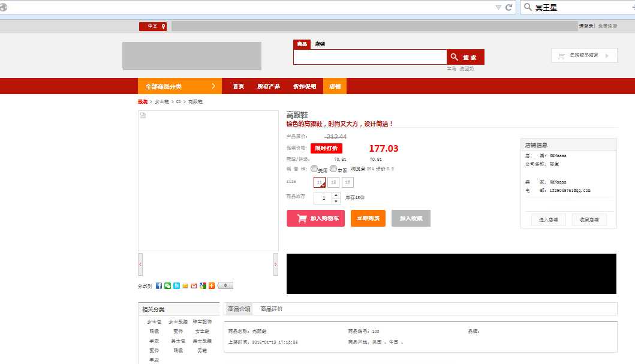The width and height of the screenshot is (635, 364).
Task: Click the site search input field
Action: [x=370, y=57]
